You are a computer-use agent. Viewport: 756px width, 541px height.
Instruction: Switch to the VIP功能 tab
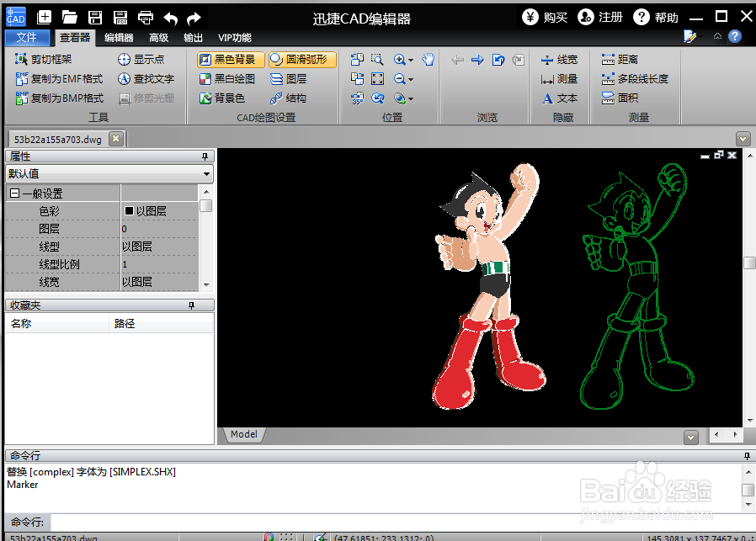[234, 38]
